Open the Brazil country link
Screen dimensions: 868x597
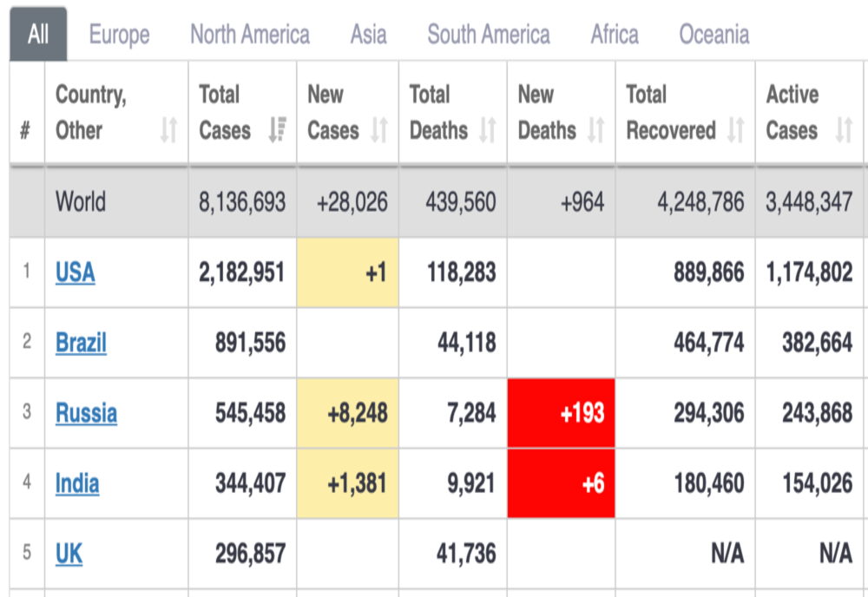81,343
